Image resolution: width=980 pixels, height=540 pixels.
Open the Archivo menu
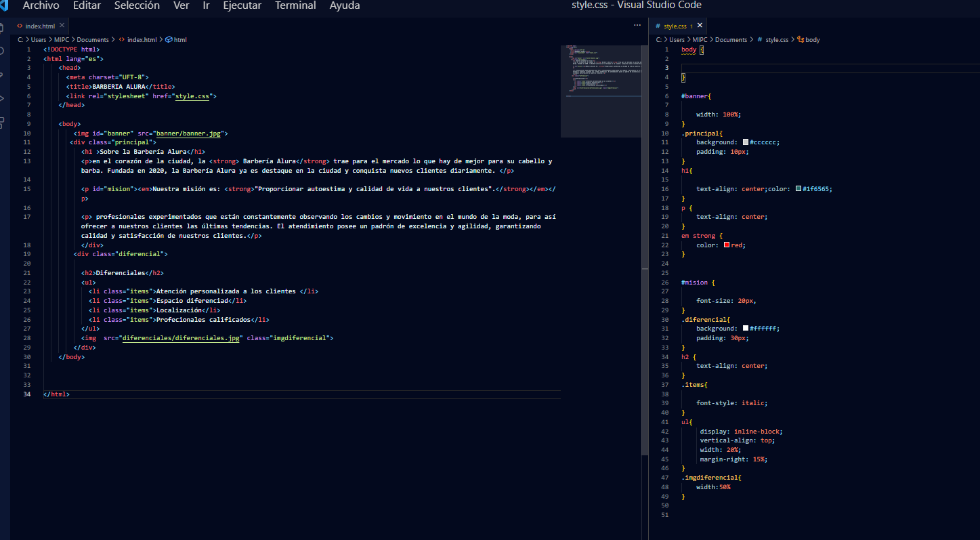[x=41, y=5]
